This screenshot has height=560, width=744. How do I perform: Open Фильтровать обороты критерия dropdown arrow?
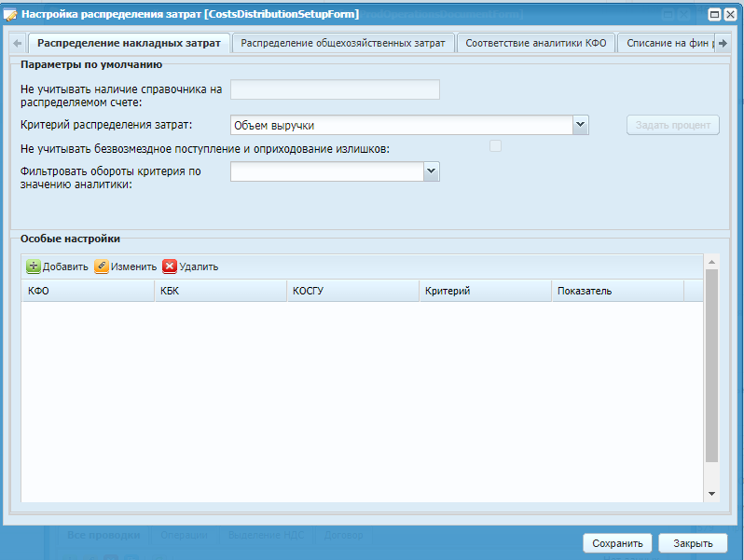[x=432, y=171]
